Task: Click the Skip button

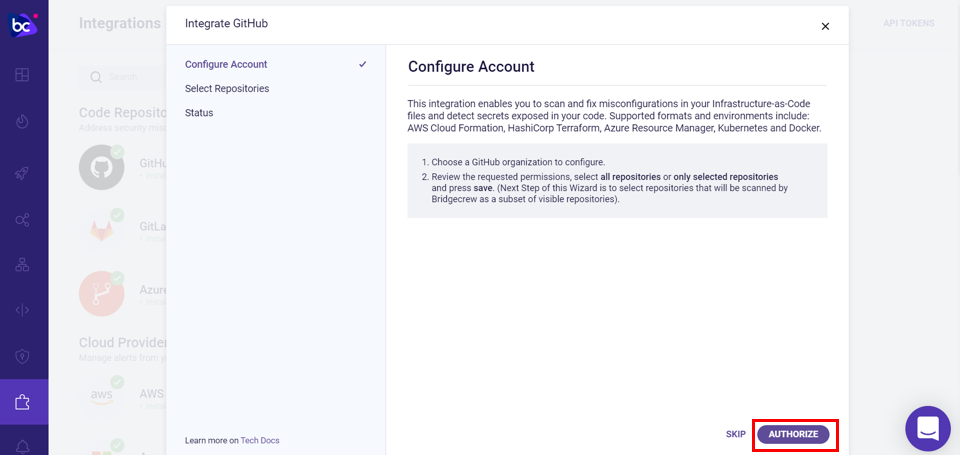Action: (735, 434)
